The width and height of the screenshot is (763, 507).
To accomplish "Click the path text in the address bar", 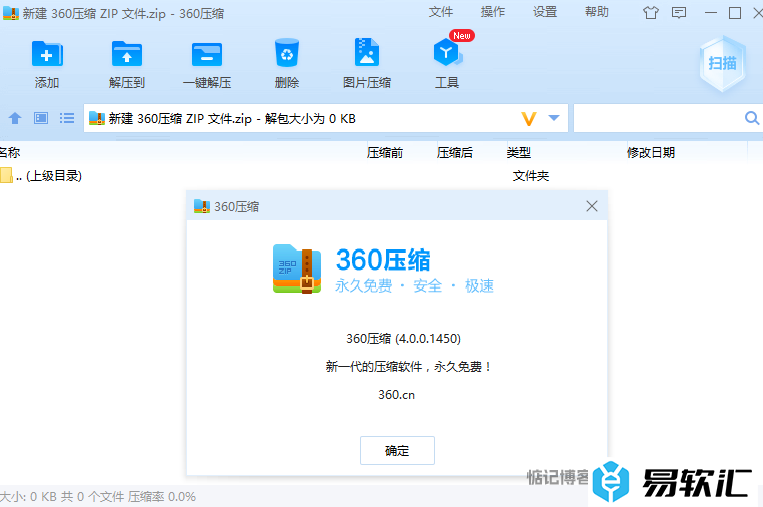I will point(232,118).
